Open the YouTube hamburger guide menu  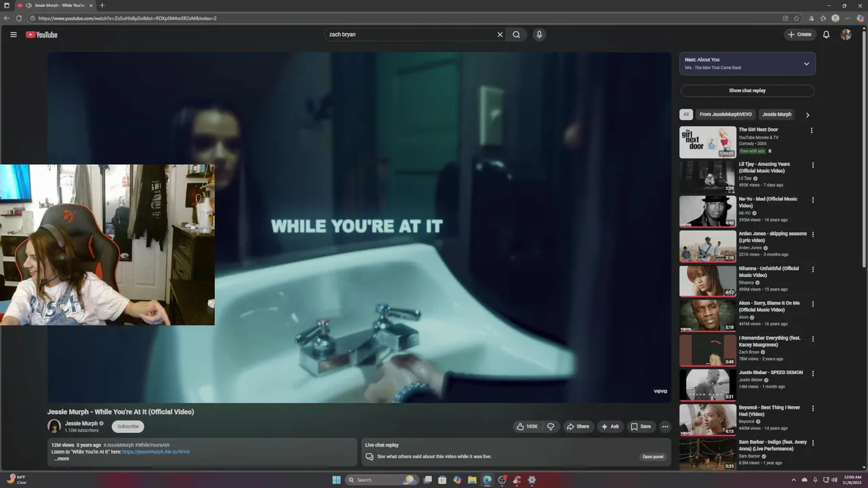click(x=13, y=35)
